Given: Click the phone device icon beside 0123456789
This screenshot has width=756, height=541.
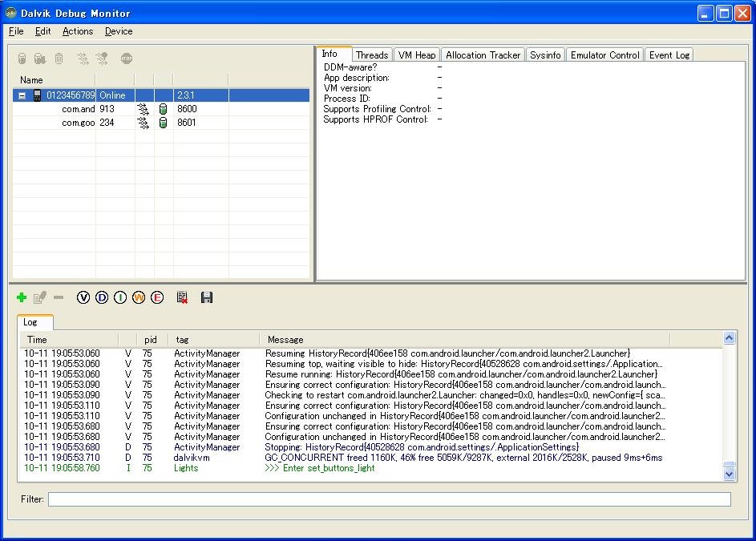Looking at the screenshot, I should (x=37, y=95).
